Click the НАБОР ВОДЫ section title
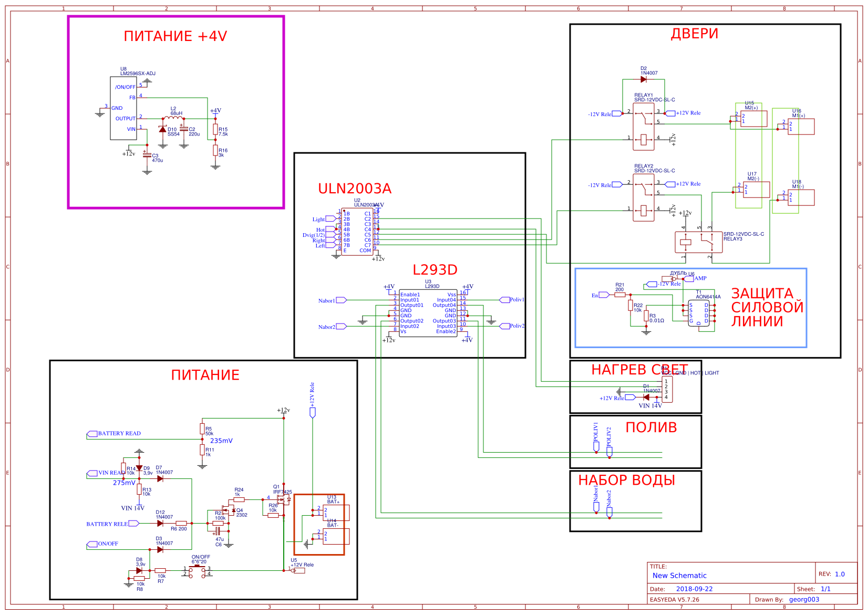Screen dimensions: 868x615 (x=627, y=479)
